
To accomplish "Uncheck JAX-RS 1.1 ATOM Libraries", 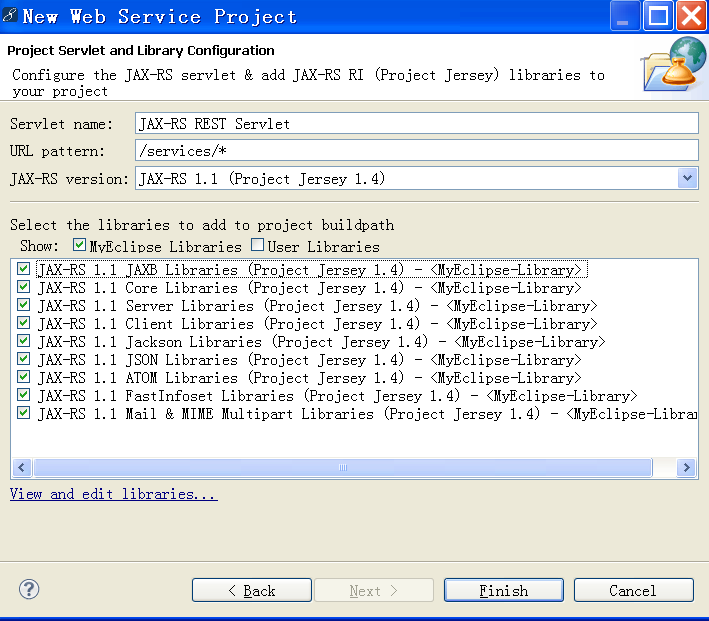I will 24,377.
